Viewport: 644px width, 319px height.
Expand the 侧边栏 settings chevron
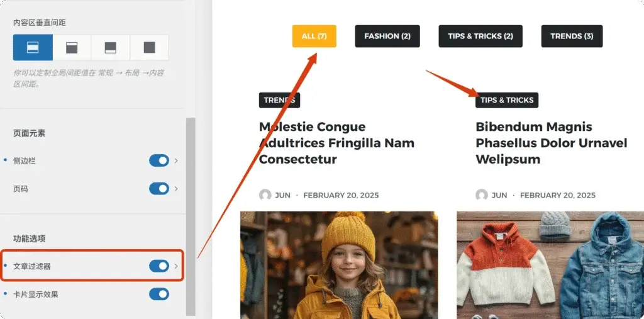[176, 160]
